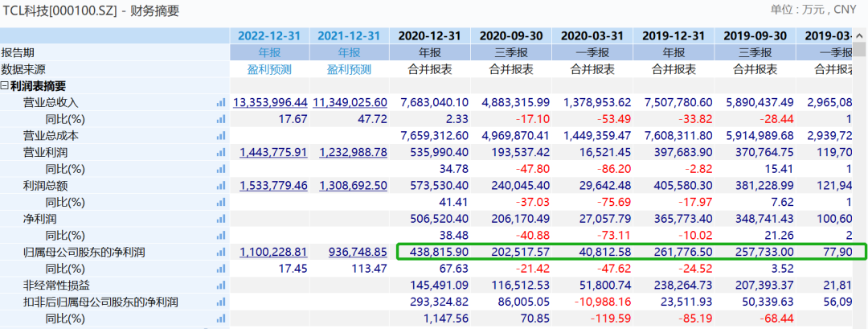This screenshot has width=868, height=329.
Task: Select the 扣非后归属母公司股东的净利润 row label
Action: 100,302
